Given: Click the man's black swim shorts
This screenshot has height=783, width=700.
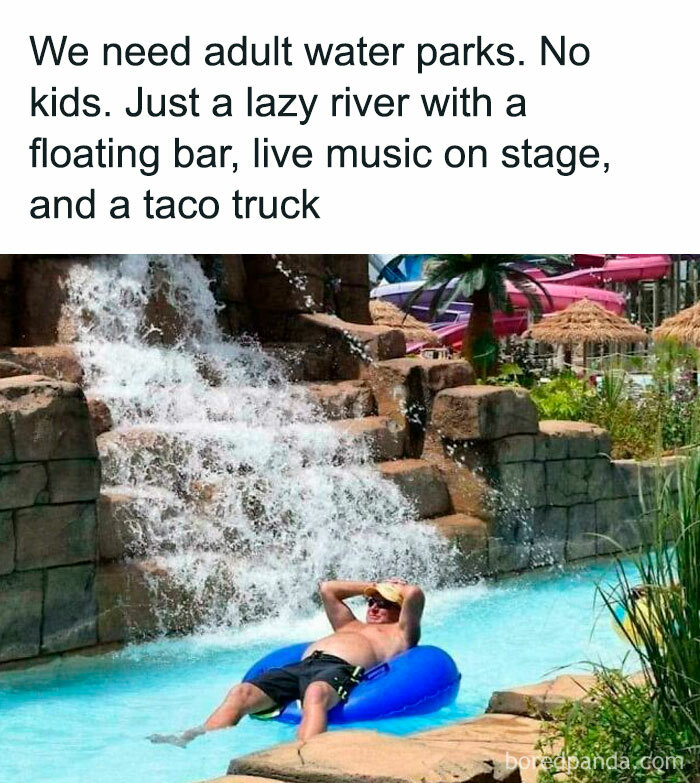Looking at the screenshot, I should point(306,678).
